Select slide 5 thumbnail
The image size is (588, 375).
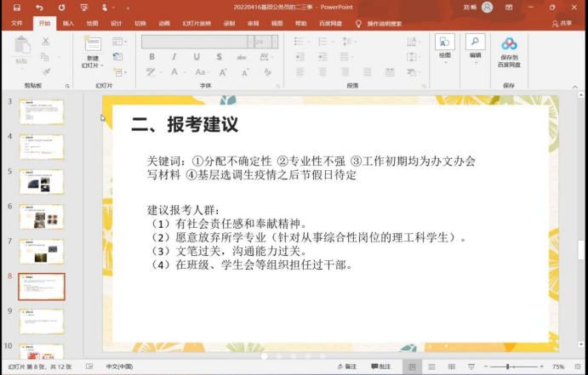[42, 180]
